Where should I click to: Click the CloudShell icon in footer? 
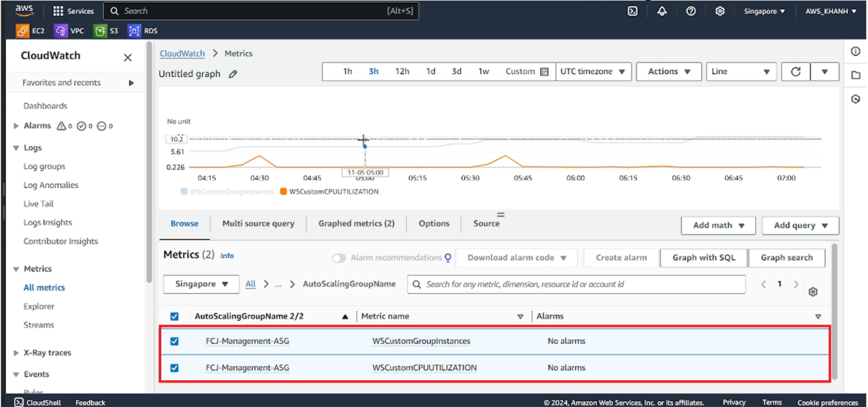19,402
